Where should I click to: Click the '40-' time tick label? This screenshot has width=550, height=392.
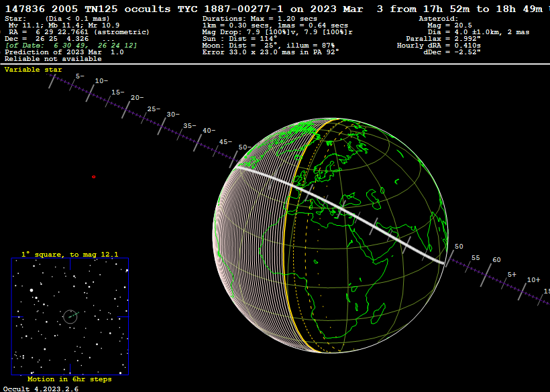209,130
